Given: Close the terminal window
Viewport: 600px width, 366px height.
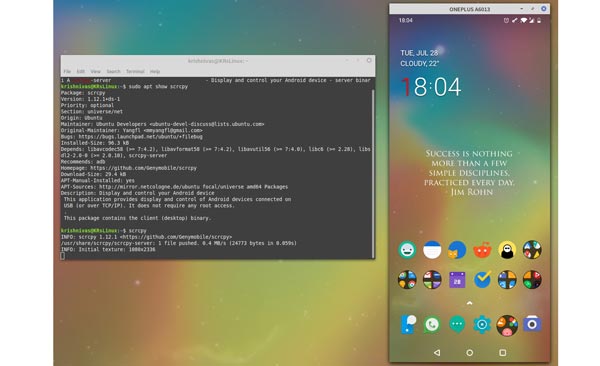Looking at the screenshot, I should [369, 60].
